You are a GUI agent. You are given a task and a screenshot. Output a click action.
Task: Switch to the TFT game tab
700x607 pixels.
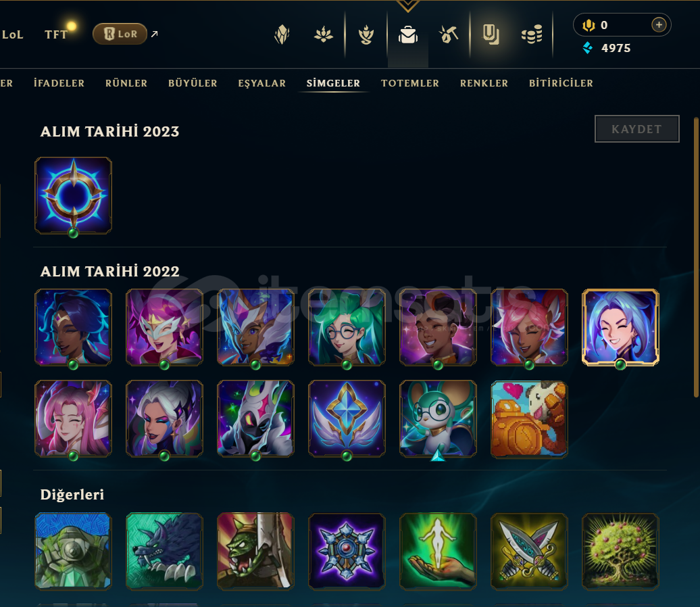(x=56, y=34)
